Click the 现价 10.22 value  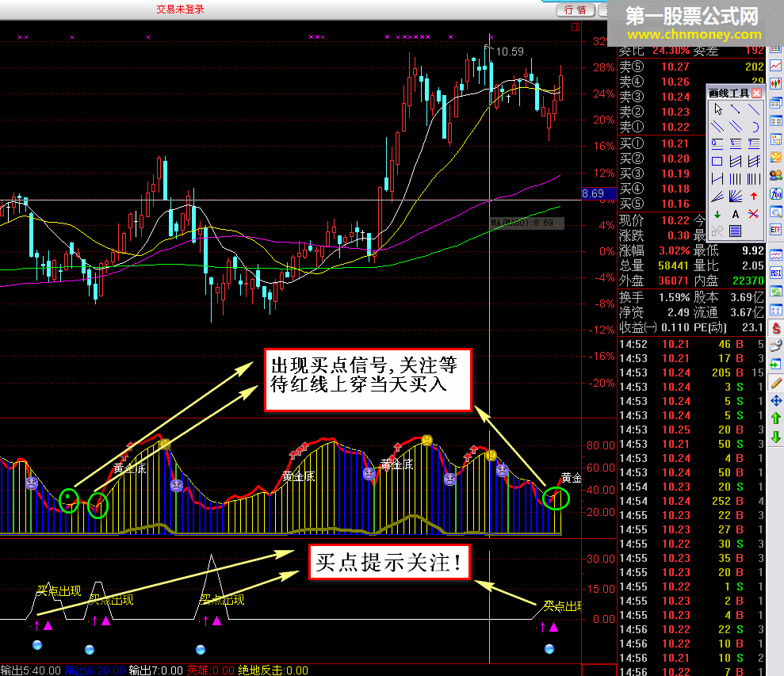[x=675, y=220]
